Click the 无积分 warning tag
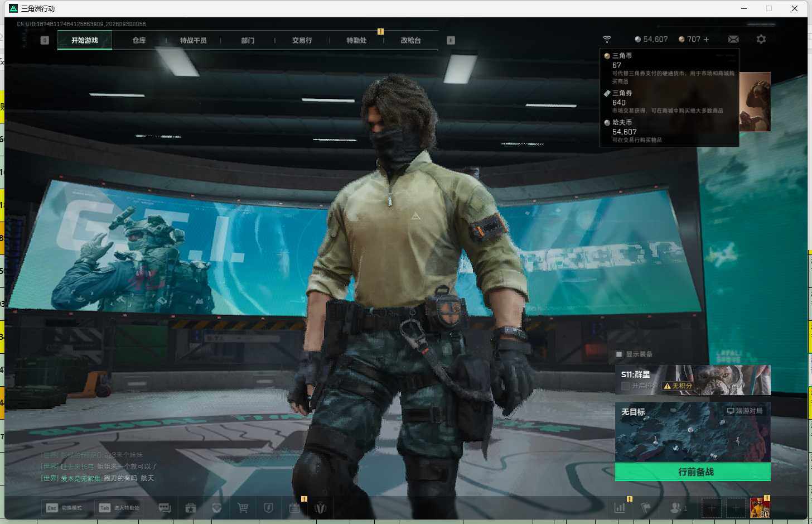This screenshot has width=812, height=524. coord(678,386)
